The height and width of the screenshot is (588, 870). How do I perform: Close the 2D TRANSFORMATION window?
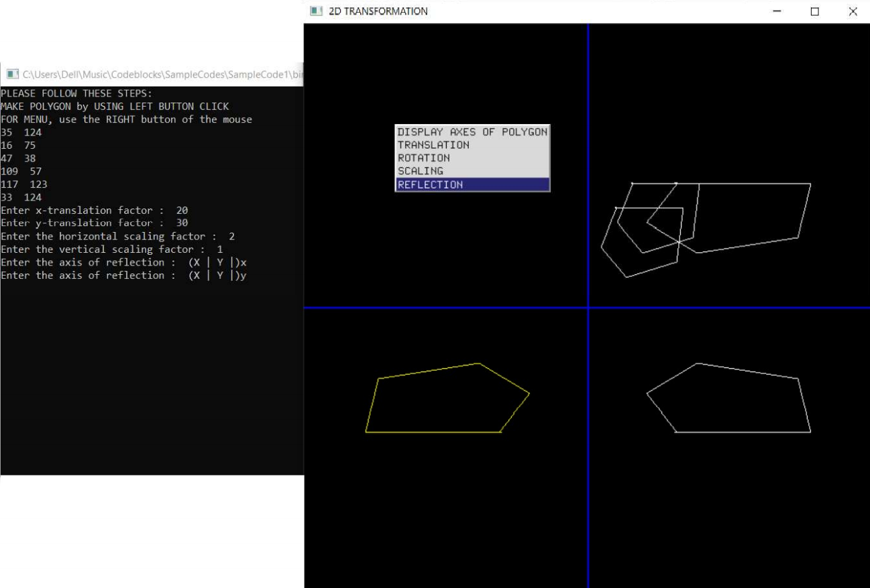[853, 11]
